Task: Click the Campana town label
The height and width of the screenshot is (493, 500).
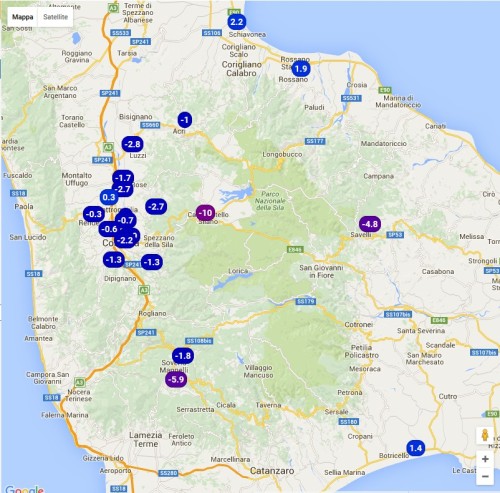Action: [x=378, y=176]
